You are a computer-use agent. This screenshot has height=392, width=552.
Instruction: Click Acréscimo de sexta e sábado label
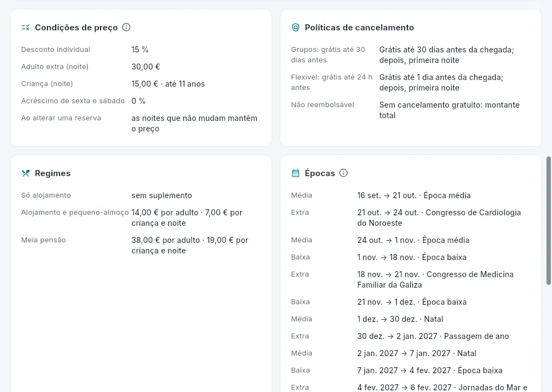73,101
